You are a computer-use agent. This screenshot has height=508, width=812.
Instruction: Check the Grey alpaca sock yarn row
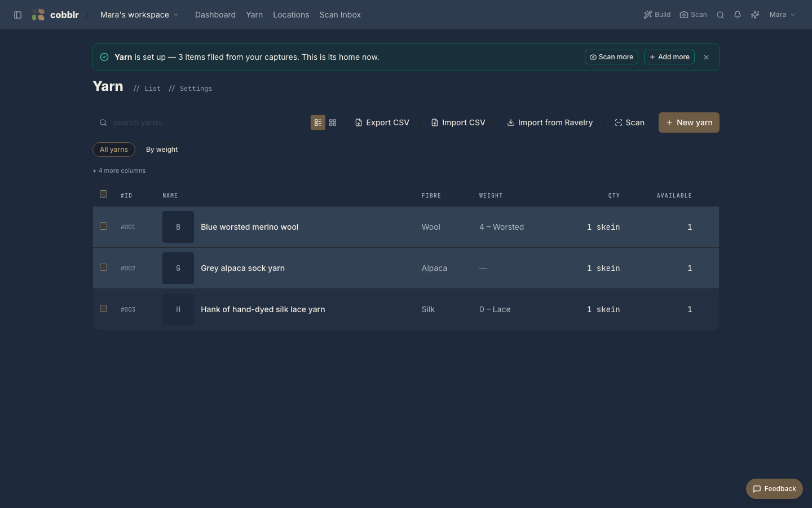tap(103, 268)
